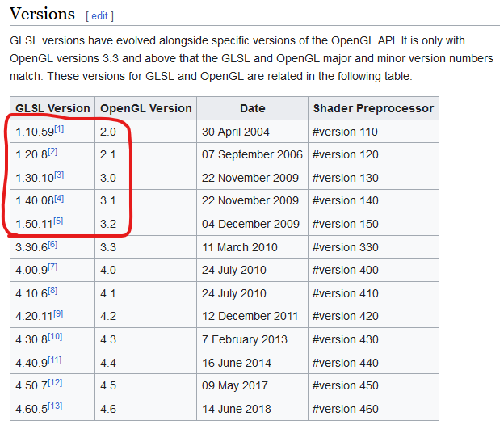The width and height of the screenshot is (504, 429).
Task: Click OpenGL version cell '3.2'
Action: (x=146, y=224)
